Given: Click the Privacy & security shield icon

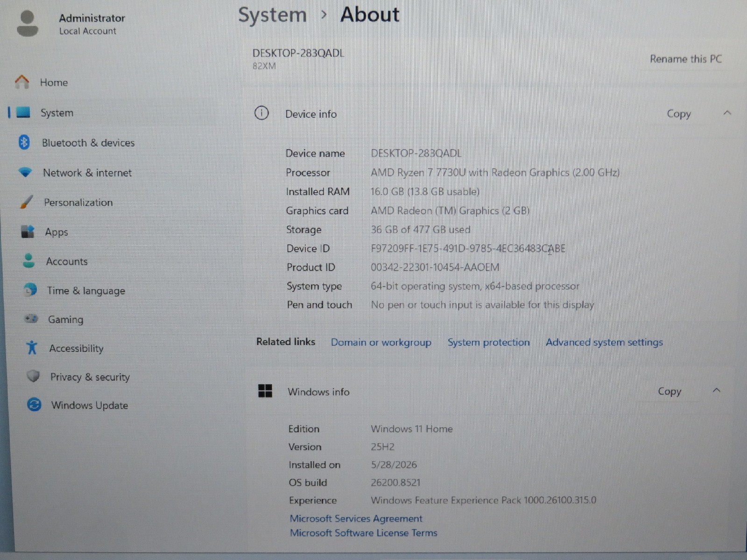Looking at the screenshot, I should click(33, 376).
